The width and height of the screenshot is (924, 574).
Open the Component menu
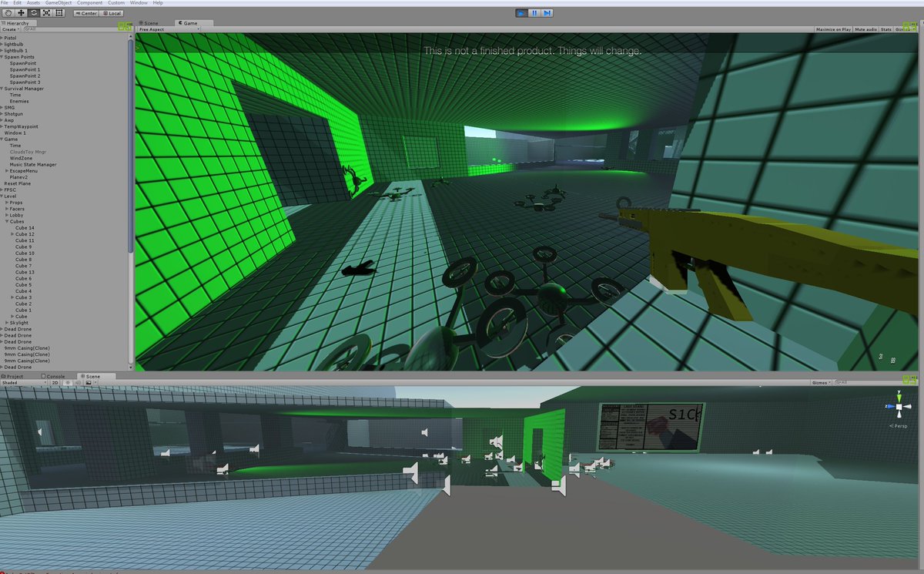click(x=89, y=3)
